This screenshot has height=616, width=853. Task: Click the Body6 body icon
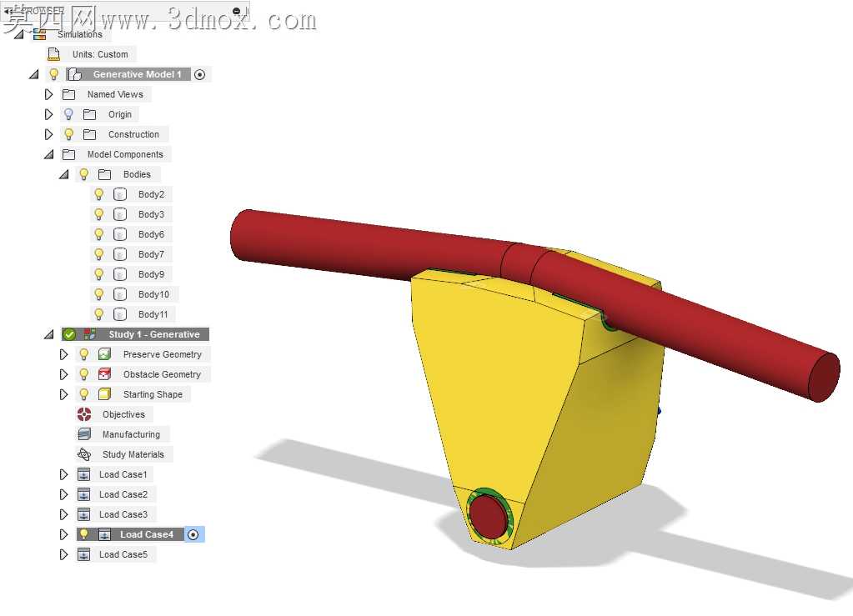(120, 234)
